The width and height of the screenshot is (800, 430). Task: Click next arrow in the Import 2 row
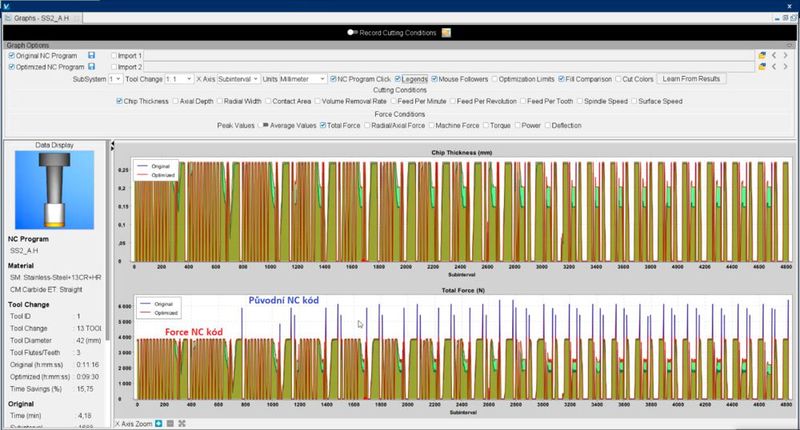coord(786,66)
